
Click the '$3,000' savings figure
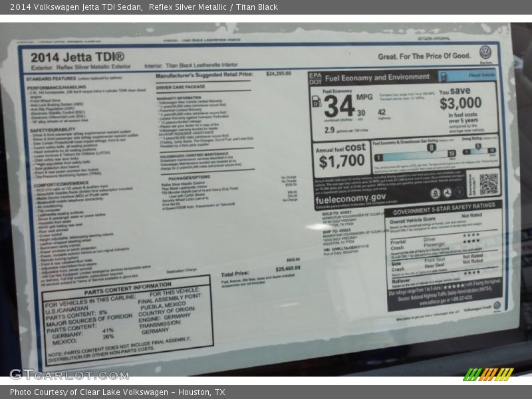(460, 103)
